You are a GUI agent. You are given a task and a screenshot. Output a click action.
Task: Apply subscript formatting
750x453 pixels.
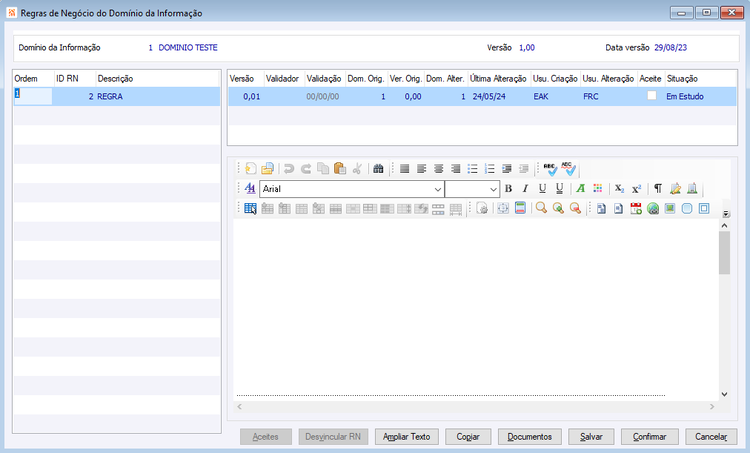[619, 188]
